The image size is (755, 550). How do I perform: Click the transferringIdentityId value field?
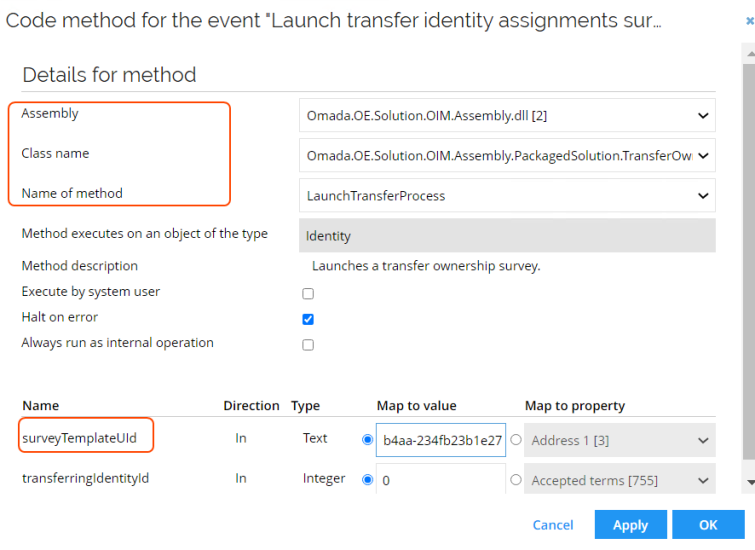(x=441, y=479)
